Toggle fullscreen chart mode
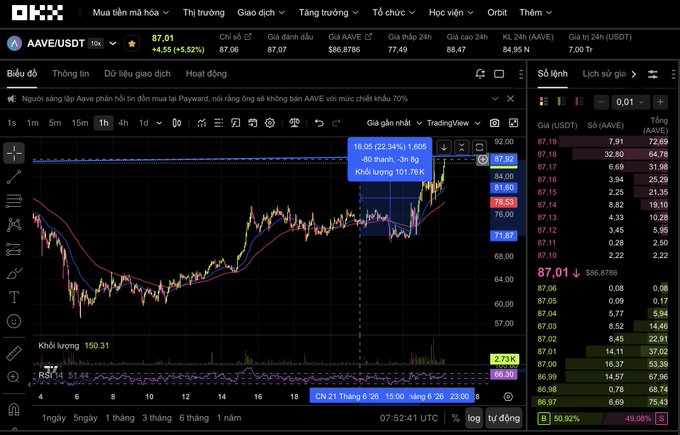 click(x=513, y=123)
